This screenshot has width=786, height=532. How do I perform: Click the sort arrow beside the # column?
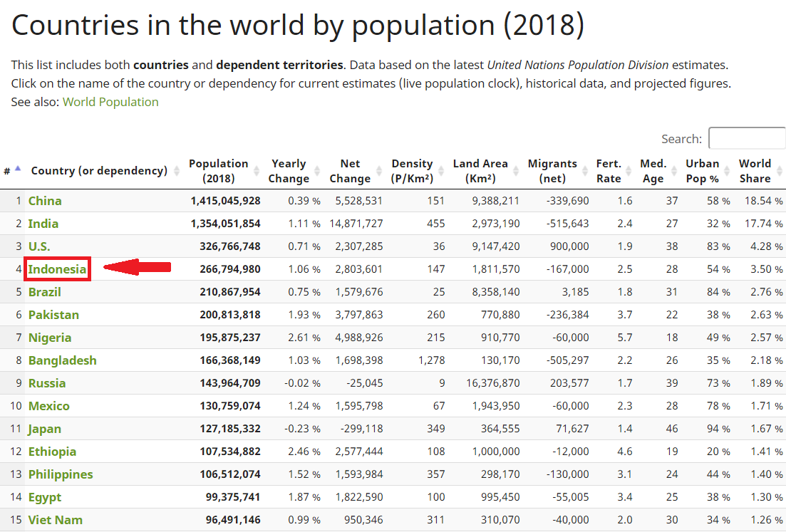(18, 169)
